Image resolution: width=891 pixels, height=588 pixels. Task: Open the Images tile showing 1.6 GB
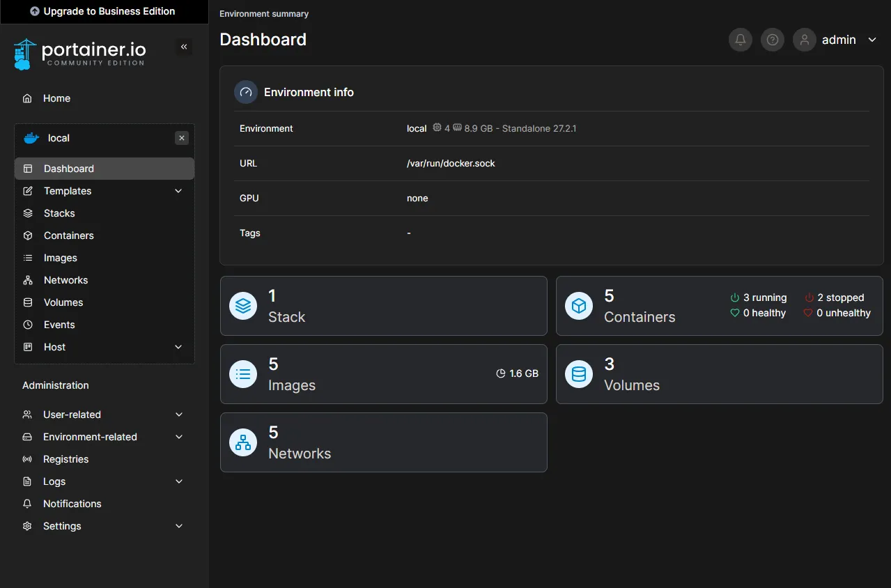tap(383, 374)
